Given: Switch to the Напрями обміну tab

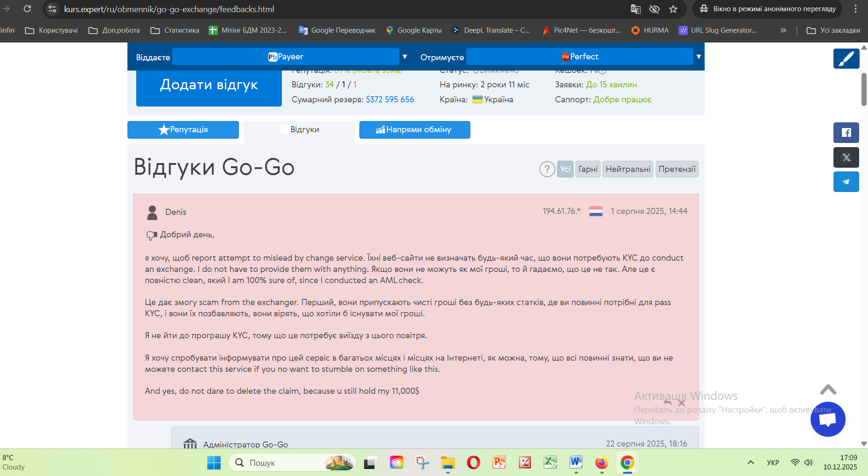Looking at the screenshot, I should 414,130.
